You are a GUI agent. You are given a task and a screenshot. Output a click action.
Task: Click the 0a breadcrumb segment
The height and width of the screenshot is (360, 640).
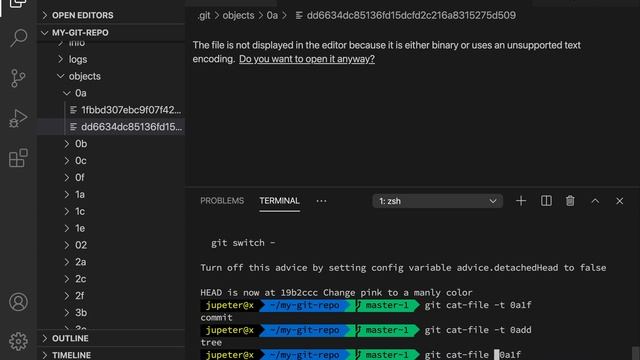[272, 16]
